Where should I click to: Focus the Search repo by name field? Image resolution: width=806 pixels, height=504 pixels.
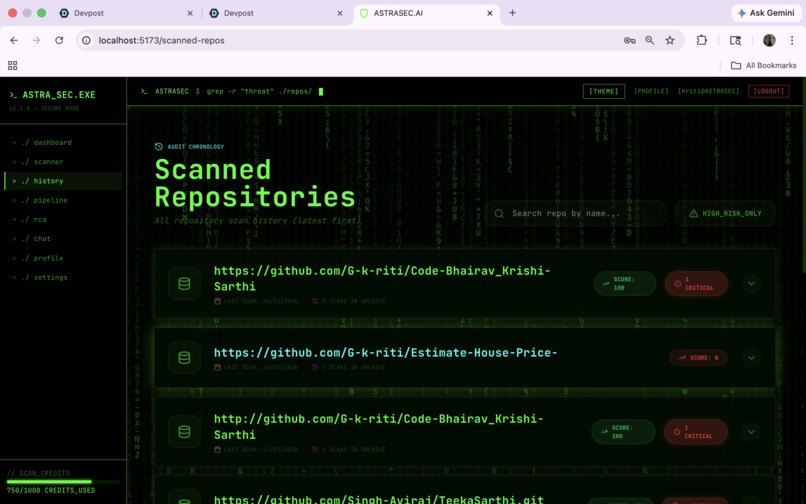[576, 213]
